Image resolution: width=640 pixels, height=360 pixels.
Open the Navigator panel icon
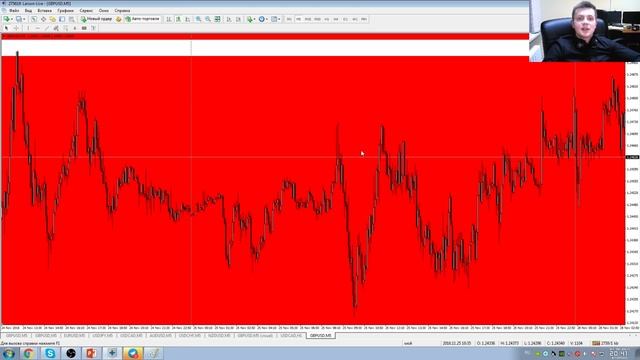[53, 19]
